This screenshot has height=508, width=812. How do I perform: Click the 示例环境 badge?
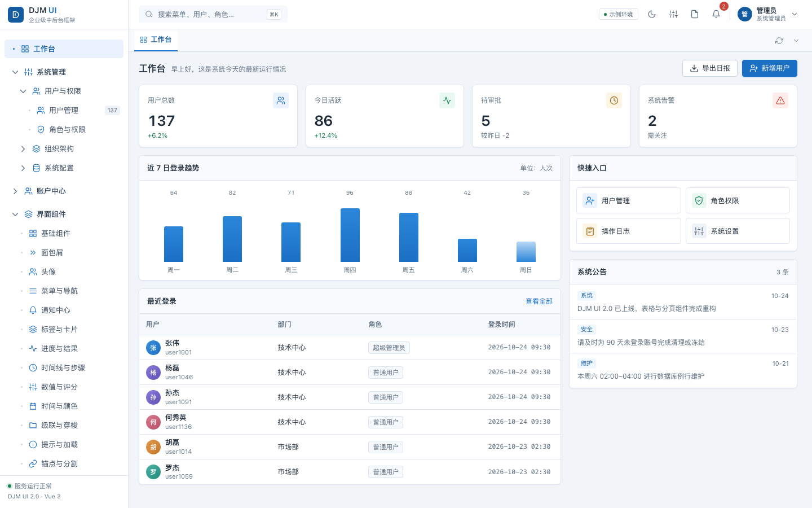(x=619, y=14)
